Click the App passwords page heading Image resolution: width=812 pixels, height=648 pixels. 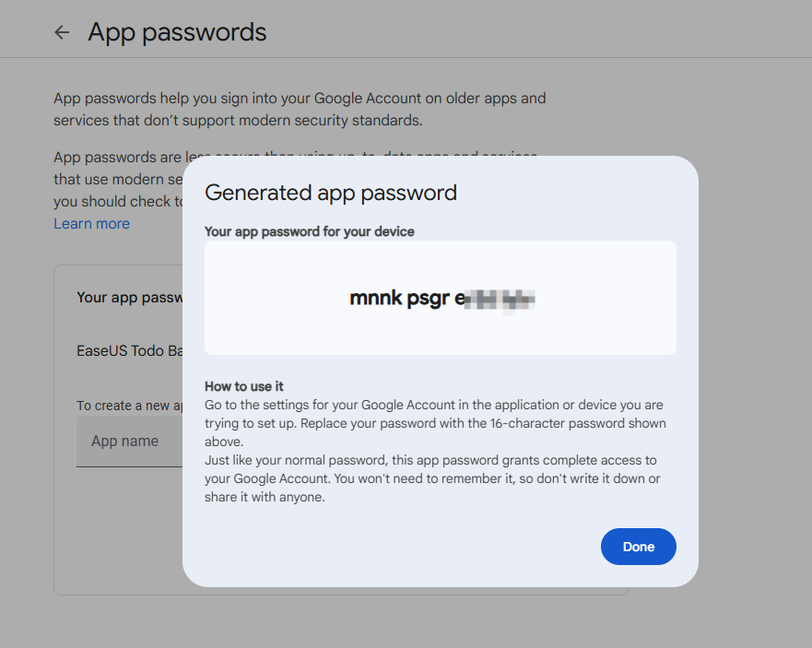click(177, 32)
